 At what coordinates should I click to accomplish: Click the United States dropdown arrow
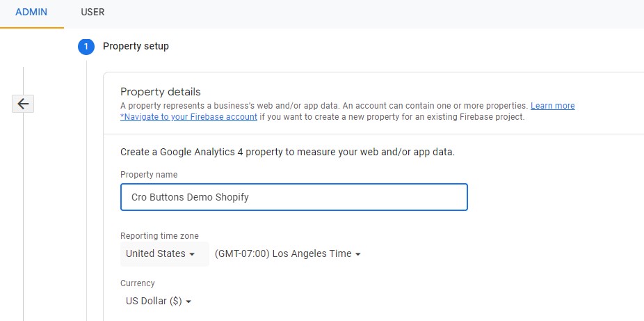coord(192,254)
